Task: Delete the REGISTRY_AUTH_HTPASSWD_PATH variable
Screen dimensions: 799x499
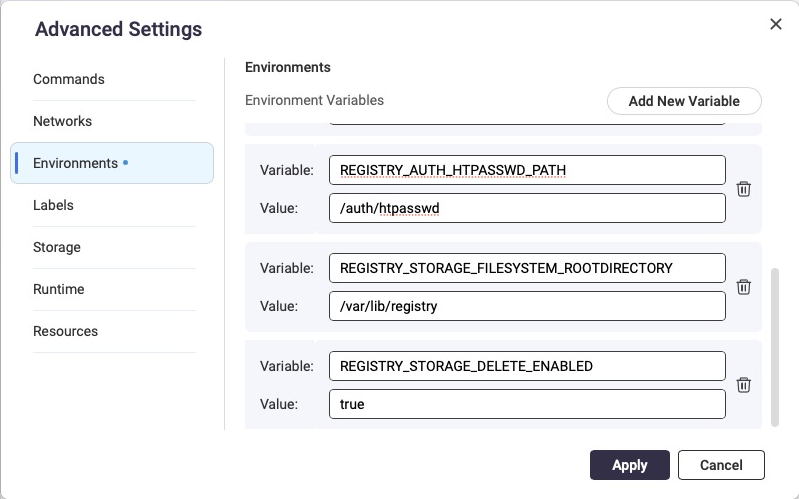Action: point(743,189)
